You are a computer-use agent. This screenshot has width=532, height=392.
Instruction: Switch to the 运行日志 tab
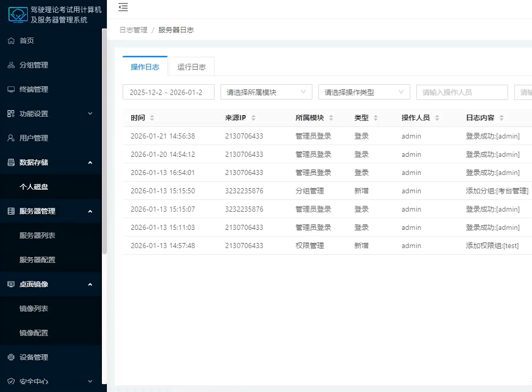click(192, 67)
